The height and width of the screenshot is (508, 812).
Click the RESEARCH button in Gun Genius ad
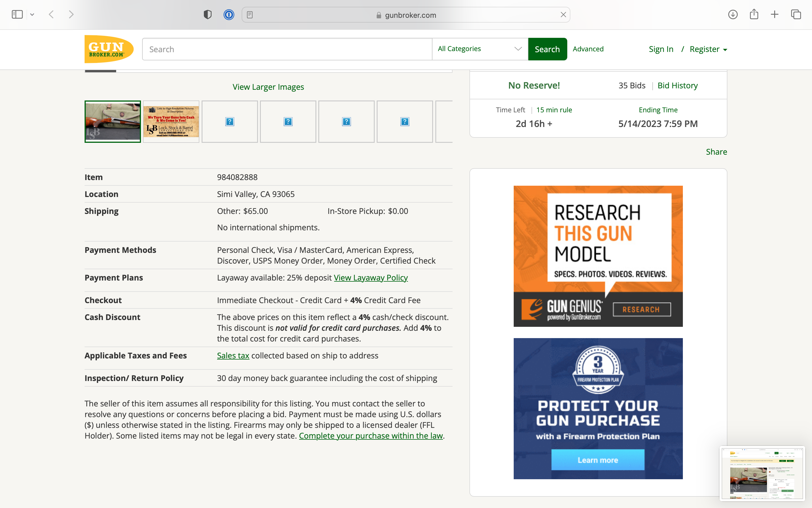pos(641,309)
